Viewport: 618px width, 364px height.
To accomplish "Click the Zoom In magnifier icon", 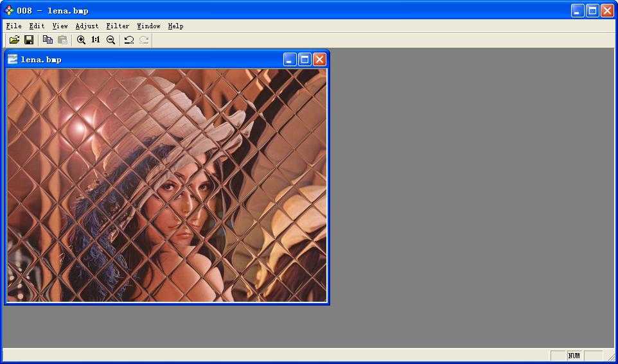I will coord(81,40).
